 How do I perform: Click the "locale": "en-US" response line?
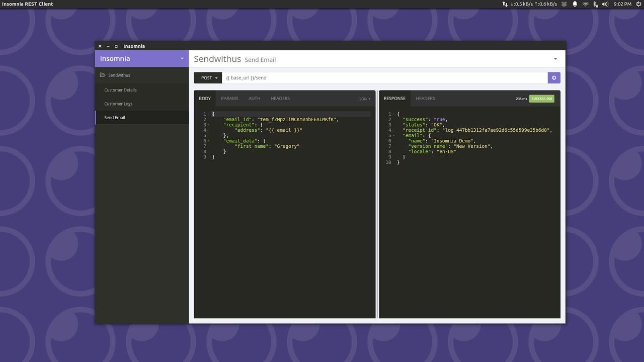[x=432, y=152]
